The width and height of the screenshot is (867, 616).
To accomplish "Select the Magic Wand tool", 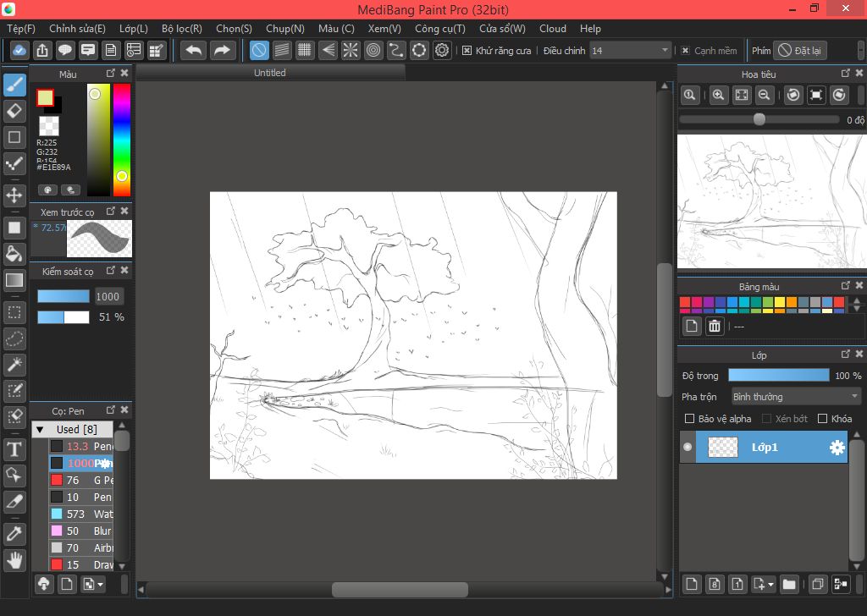I will 14,365.
